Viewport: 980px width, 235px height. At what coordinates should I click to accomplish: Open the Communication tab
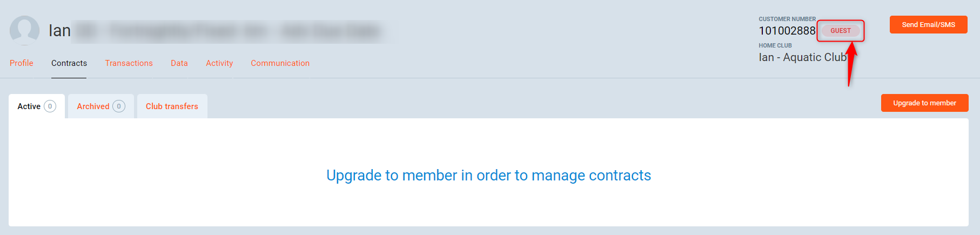[280, 63]
